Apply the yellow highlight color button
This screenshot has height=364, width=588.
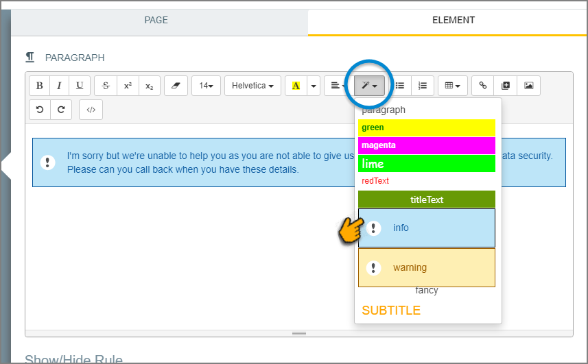(296, 86)
